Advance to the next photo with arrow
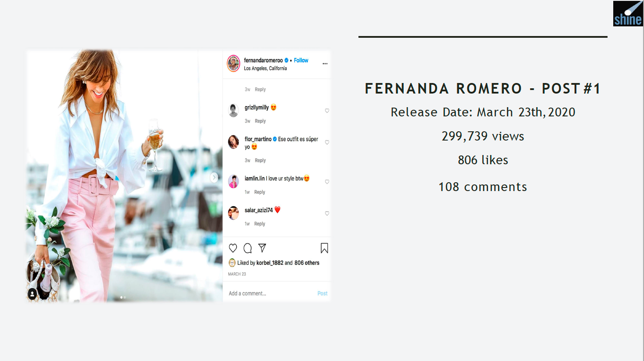The image size is (644, 361). [x=214, y=177]
